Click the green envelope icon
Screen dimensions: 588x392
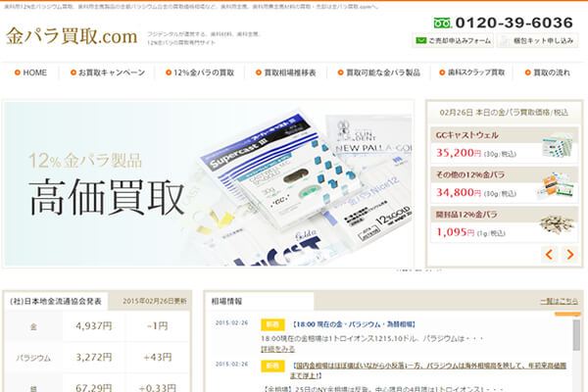[x=420, y=40]
